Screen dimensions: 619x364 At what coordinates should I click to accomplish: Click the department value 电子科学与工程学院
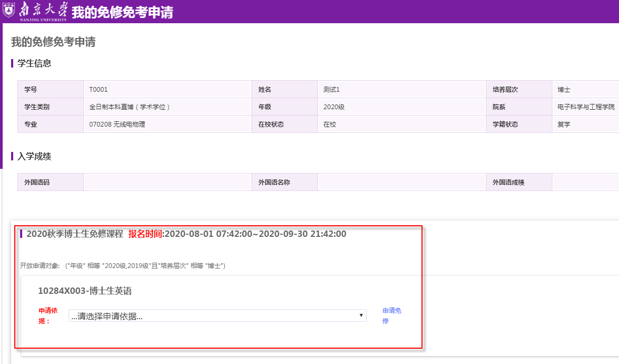[586, 107]
